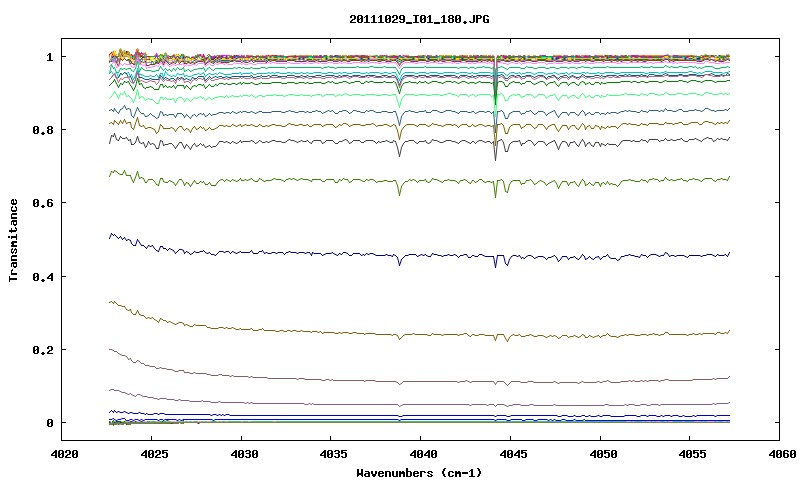
Task: Click the x-axis tick label 4040
Action: pyautogui.click(x=423, y=454)
